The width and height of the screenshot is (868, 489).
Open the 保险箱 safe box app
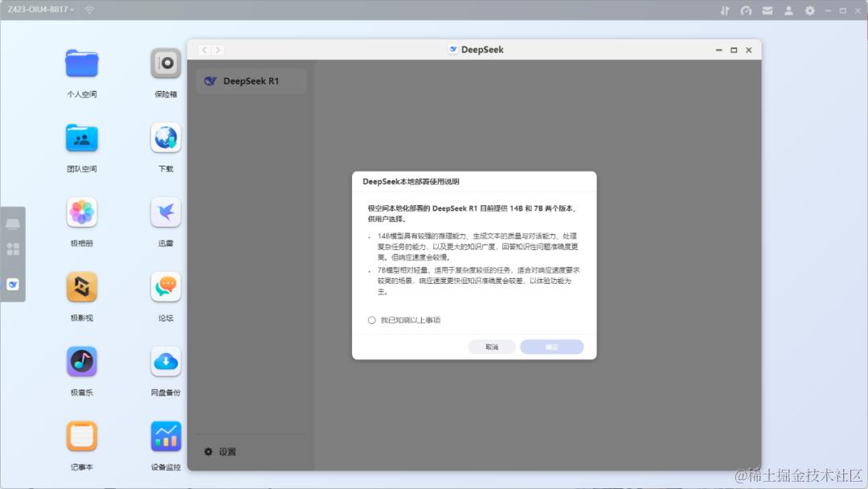point(165,64)
